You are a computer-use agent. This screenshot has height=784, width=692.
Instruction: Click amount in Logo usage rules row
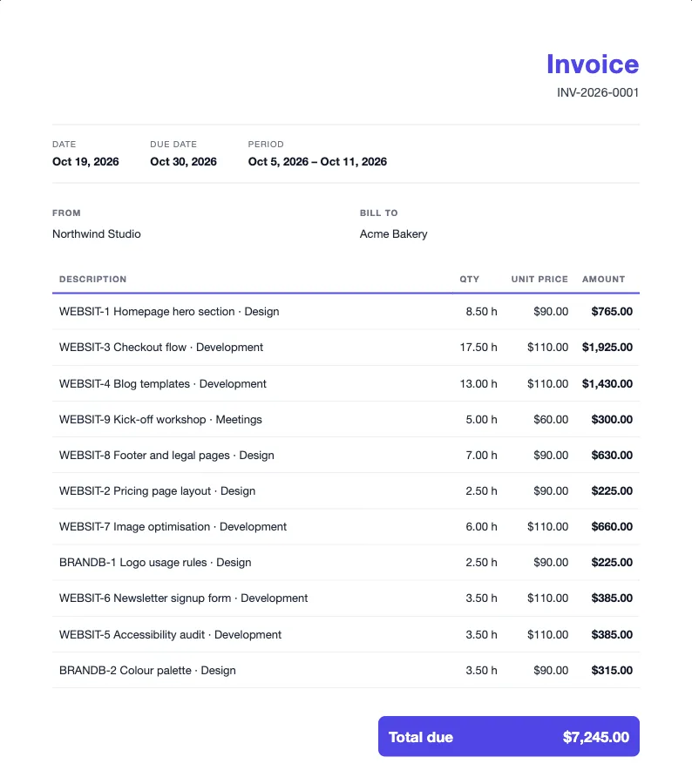pyautogui.click(x=612, y=563)
